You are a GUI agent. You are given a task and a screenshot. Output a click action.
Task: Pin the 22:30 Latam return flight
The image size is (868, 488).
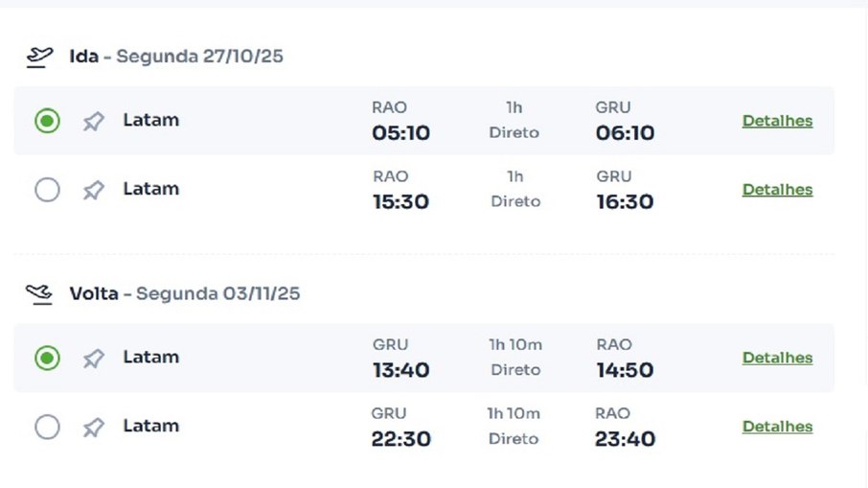(x=94, y=427)
